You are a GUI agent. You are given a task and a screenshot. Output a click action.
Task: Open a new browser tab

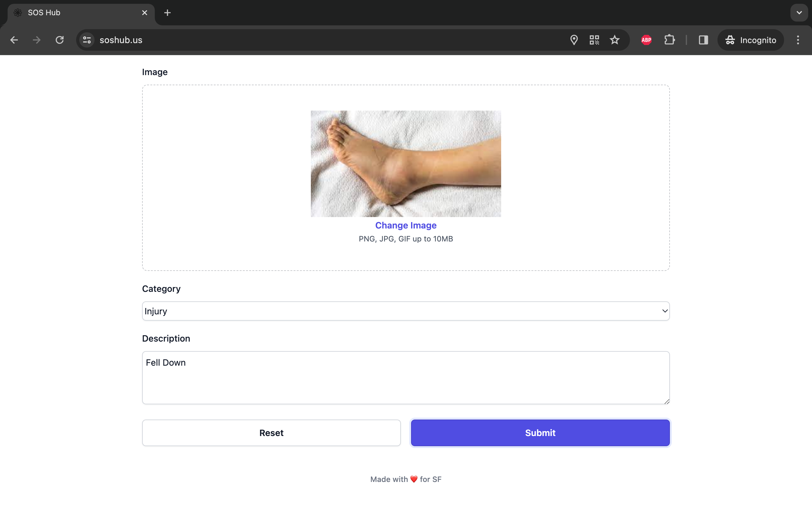coord(167,12)
